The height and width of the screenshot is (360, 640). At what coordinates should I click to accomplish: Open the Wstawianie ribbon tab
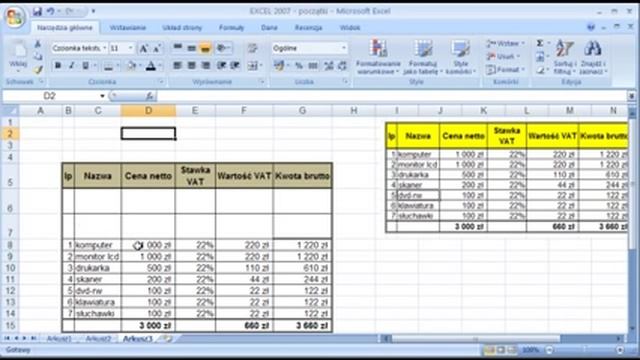[x=128, y=28]
